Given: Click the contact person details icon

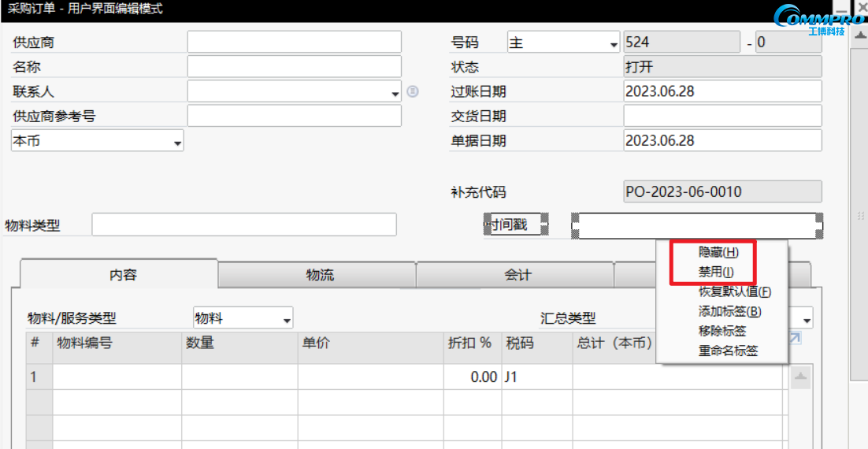Looking at the screenshot, I should coord(413,92).
